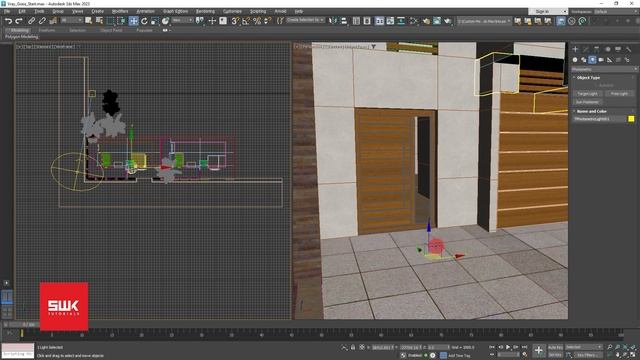640x360 pixels.
Task: Toggle the Percent Snap button
Action: click(257, 21)
